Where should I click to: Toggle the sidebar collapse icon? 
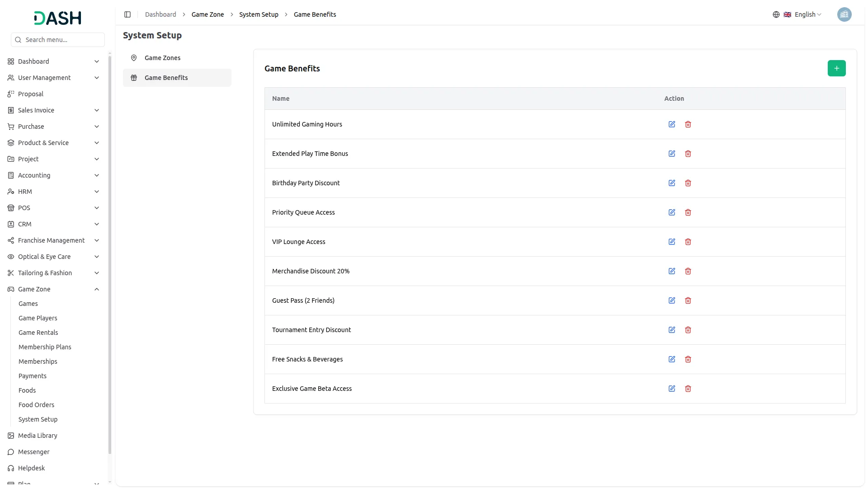127,14
